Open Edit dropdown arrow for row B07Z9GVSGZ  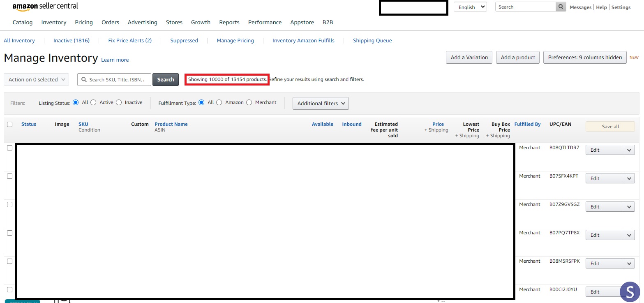[629, 207]
